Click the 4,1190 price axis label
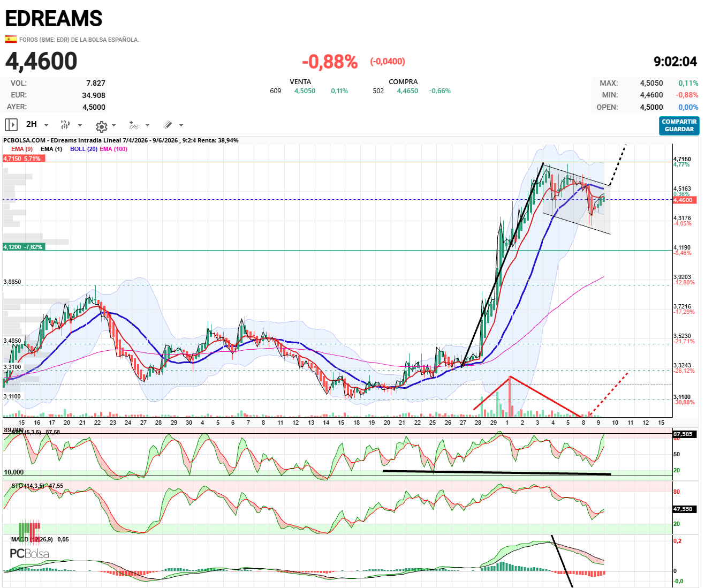The image size is (705, 588). point(682,248)
